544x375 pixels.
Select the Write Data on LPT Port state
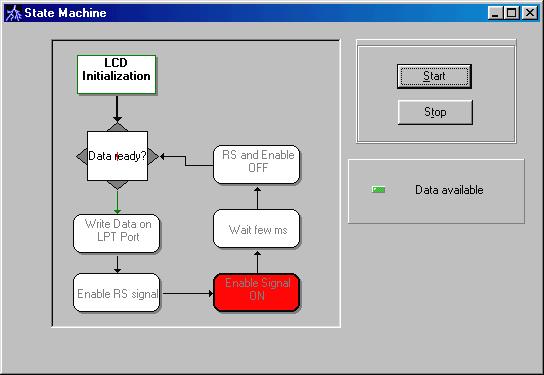(117, 233)
